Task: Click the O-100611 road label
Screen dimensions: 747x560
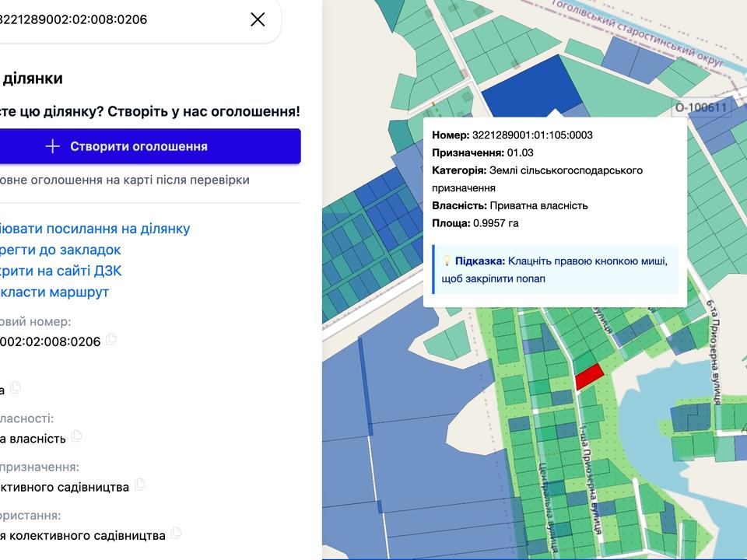Action: [x=700, y=108]
